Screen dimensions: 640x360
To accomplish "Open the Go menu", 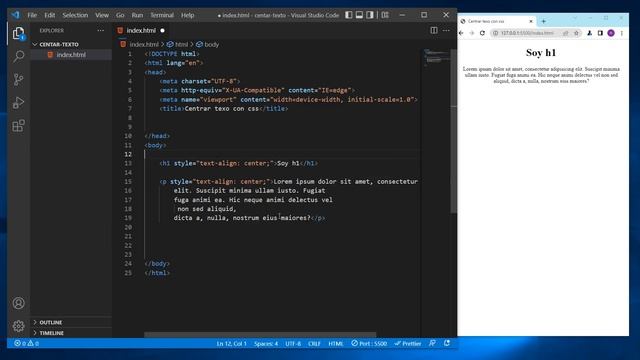I will (x=120, y=15).
